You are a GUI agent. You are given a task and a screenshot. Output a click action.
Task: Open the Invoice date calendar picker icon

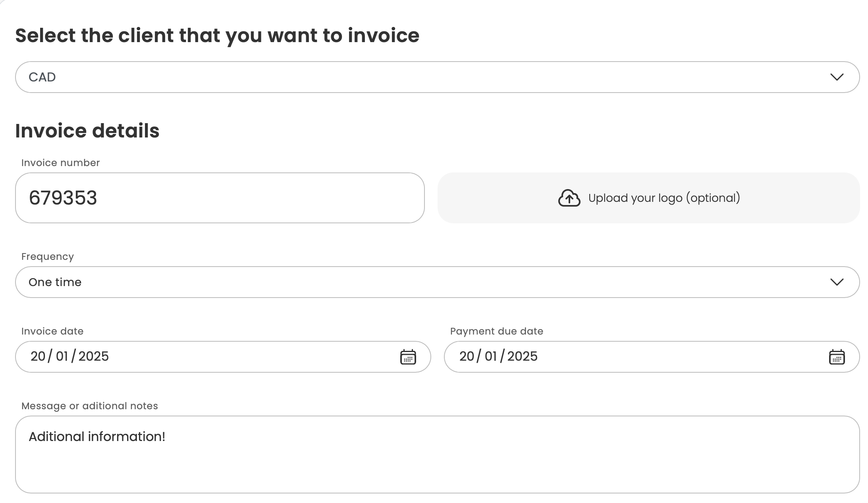[x=408, y=357]
